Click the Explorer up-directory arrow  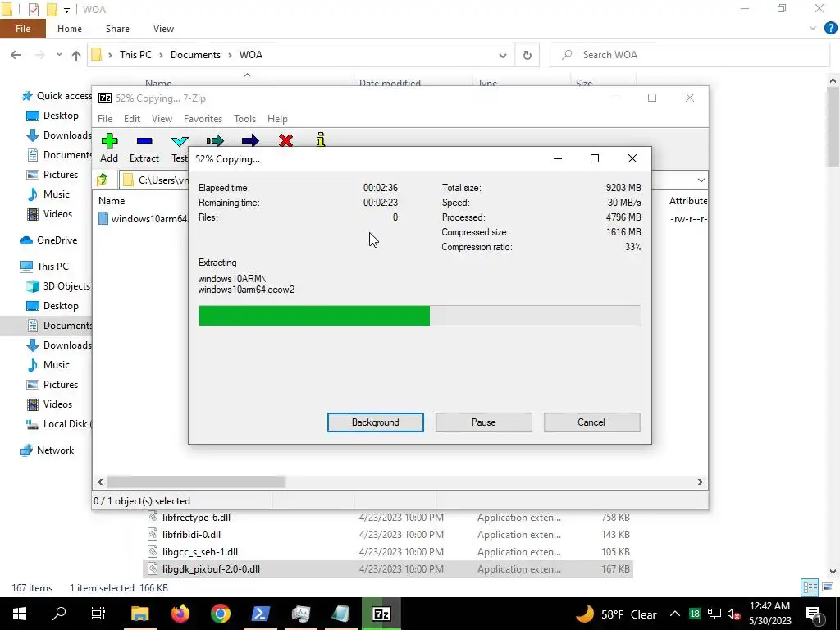(76, 55)
